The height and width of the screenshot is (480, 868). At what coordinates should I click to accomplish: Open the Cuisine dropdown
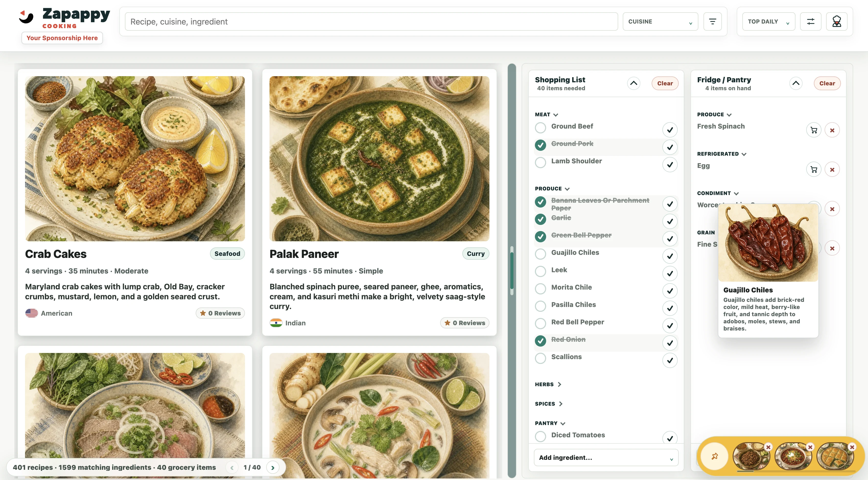(660, 21)
